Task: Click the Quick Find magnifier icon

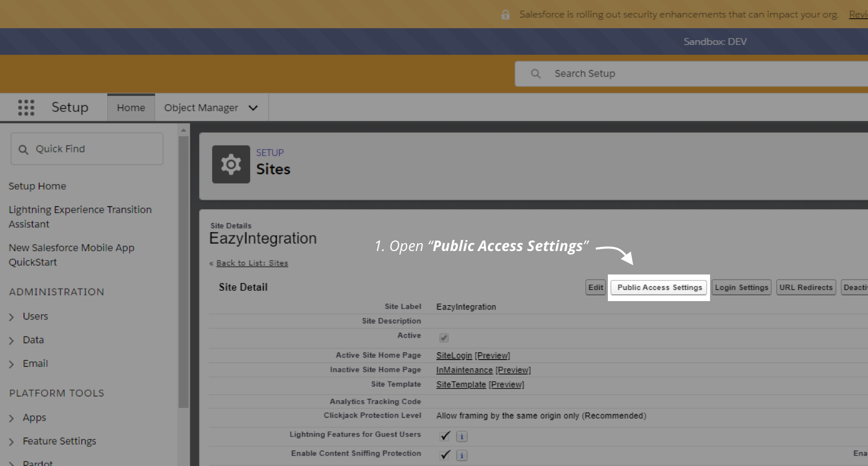Action: click(23, 150)
